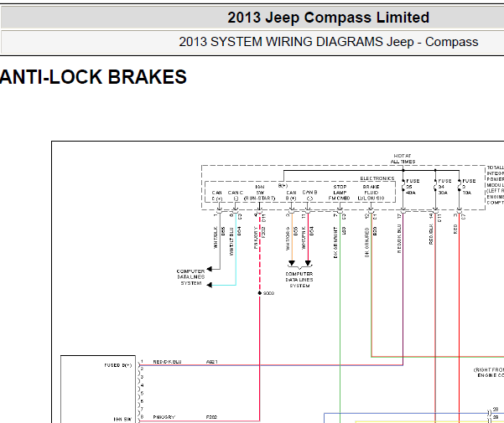Click the 'IGN SW (RUN-START)' terminal label
This screenshot has height=423, width=504.
(260, 193)
